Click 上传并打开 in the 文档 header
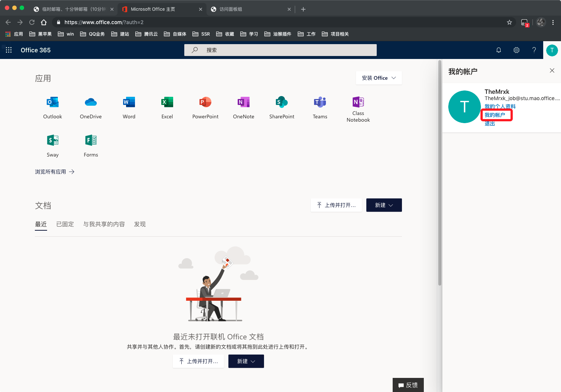The image size is (561, 392). tap(336, 205)
